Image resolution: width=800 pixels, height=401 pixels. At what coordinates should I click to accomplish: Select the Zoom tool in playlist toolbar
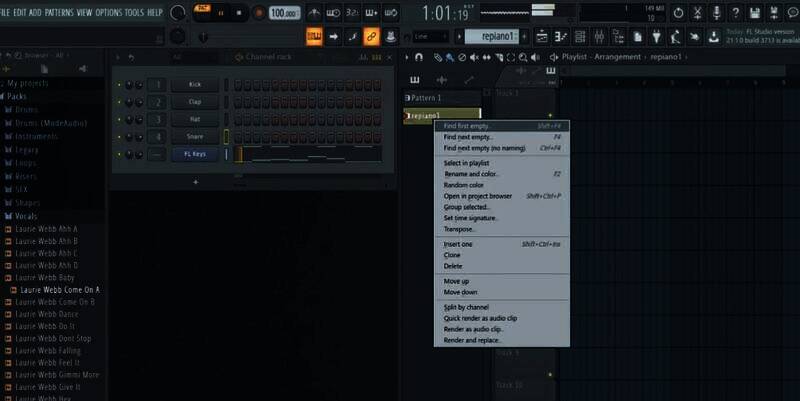(521, 57)
